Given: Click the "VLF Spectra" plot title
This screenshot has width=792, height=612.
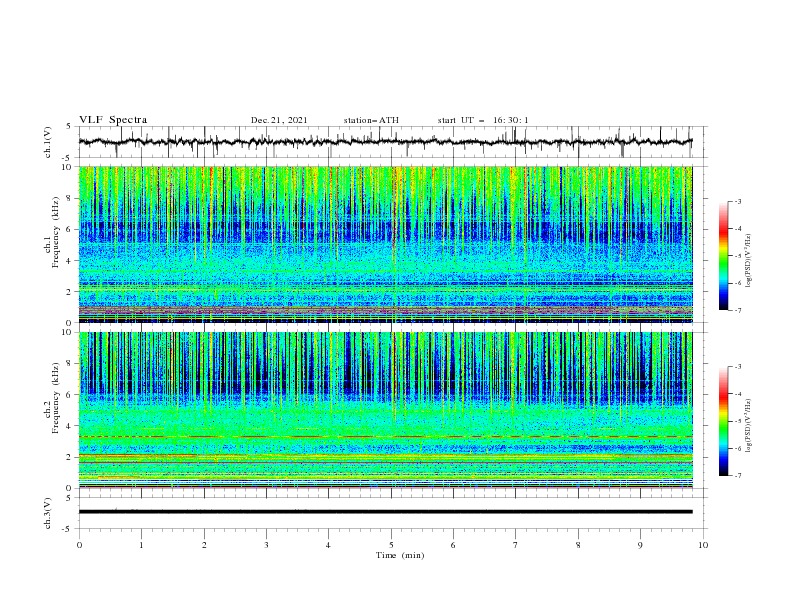Looking at the screenshot, I should [x=113, y=120].
